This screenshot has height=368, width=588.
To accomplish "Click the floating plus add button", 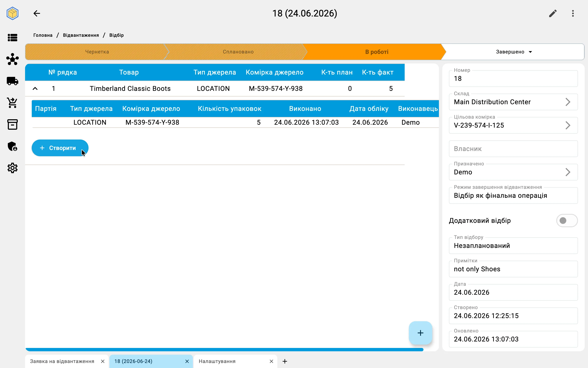I will click(x=420, y=333).
